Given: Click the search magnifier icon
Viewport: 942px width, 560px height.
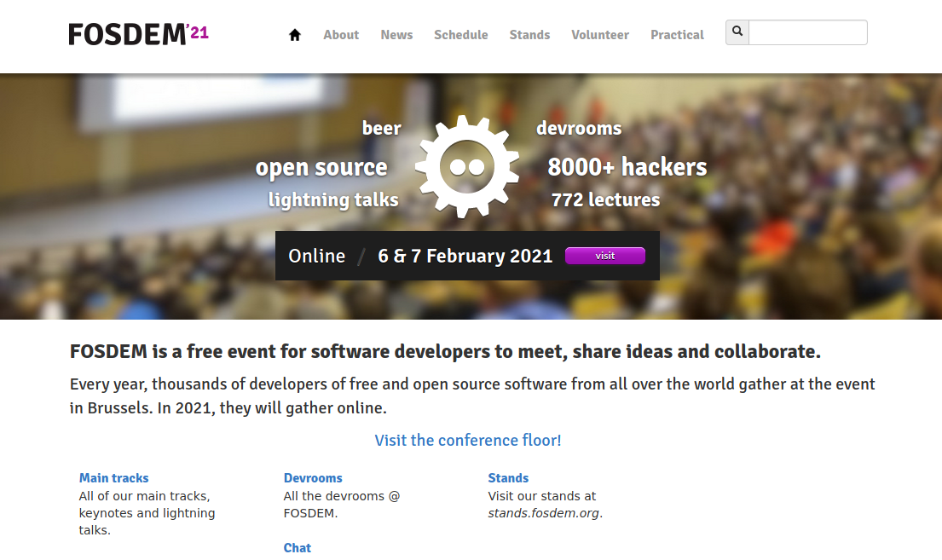Looking at the screenshot, I should click(x=737, y=32).
